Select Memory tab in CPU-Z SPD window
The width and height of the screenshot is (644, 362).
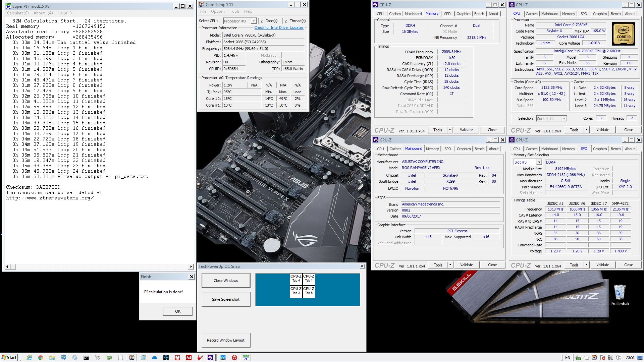568,149
